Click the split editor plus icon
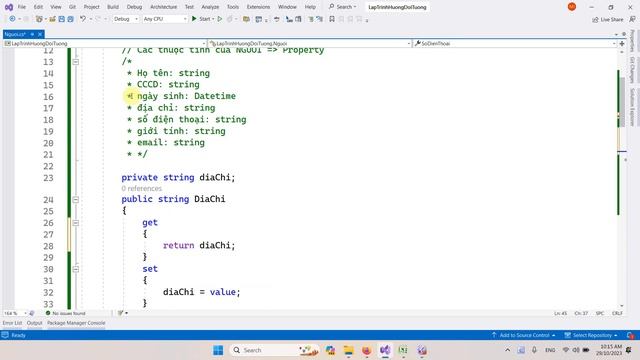Viewport: 640px width, 360px height. [x=622, y=43]
